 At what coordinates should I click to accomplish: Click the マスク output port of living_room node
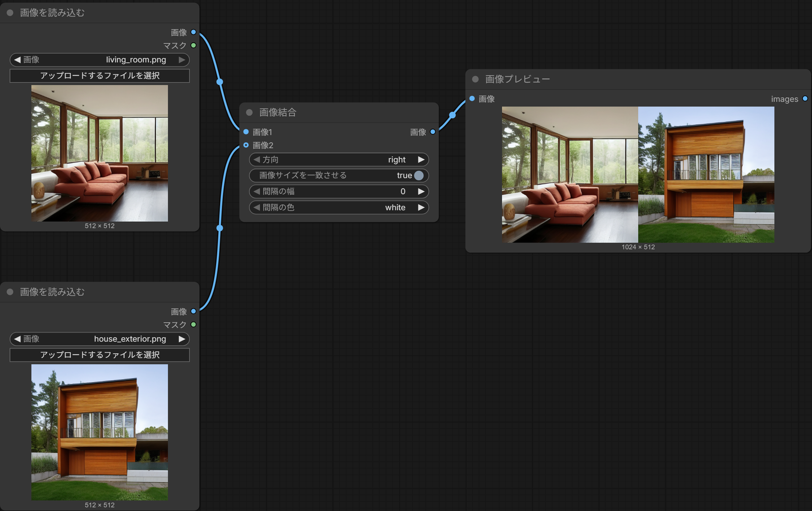(x=193, y=45)
